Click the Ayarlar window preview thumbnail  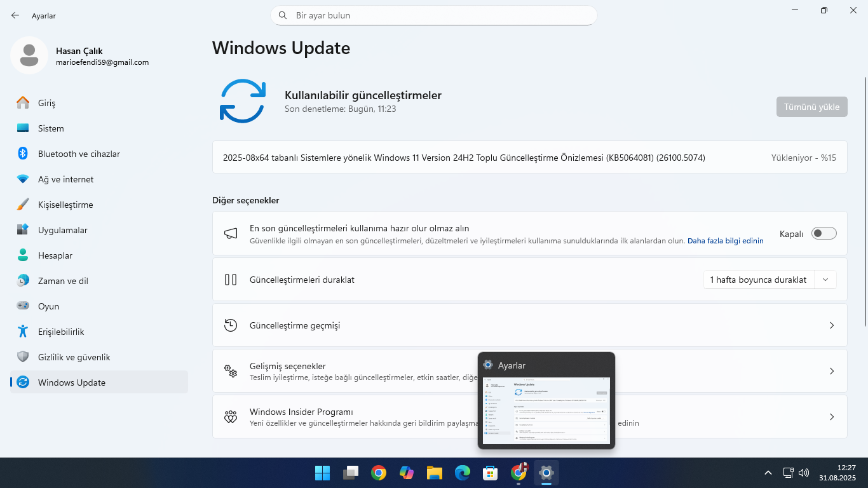[546, 410]
